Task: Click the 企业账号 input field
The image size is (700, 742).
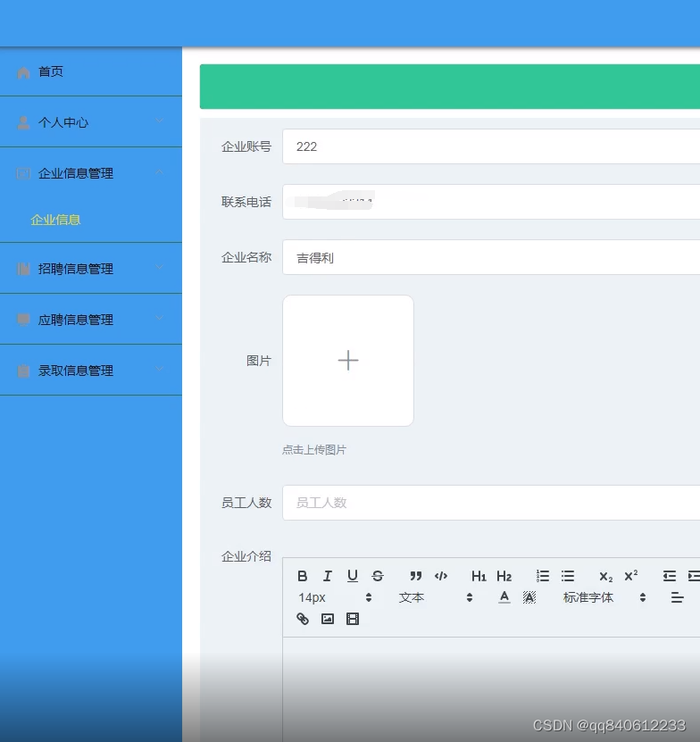Action: [491, 146]
